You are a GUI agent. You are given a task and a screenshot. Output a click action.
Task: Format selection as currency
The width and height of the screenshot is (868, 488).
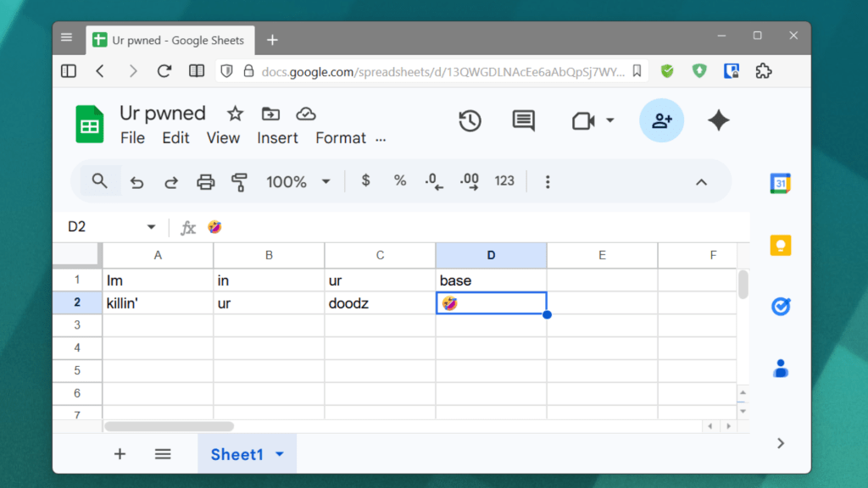(x=365, y=181)
